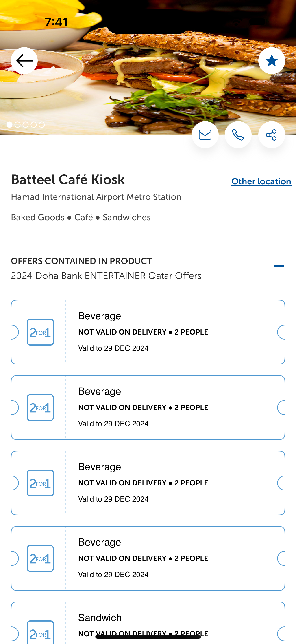Tap the 2-for-1 icon on second Beverage offer
296x644 pixels.
pos(40,408)
